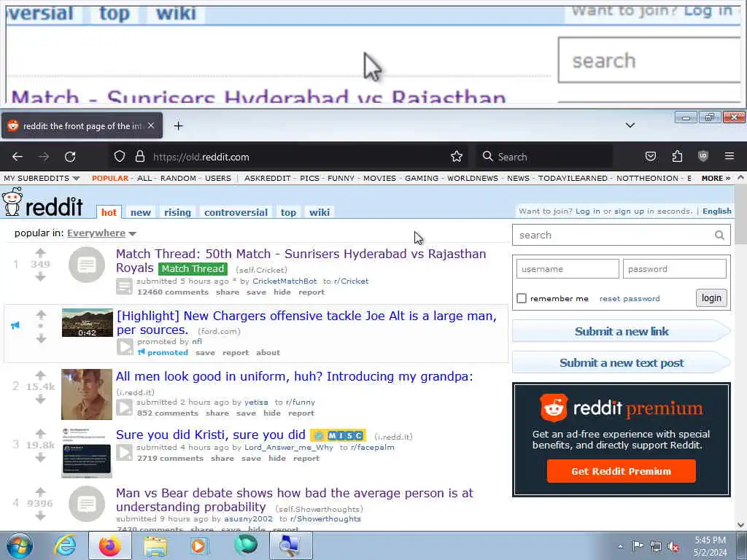Reload the page with the refresh icon
This screenshot has width=747, height=560.
point(70,157)
